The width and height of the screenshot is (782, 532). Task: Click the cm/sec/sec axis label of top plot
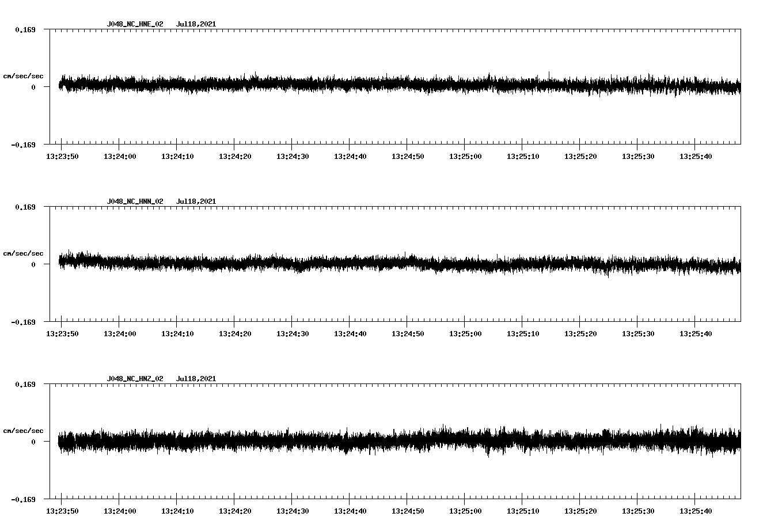click(x=24, y=76)
